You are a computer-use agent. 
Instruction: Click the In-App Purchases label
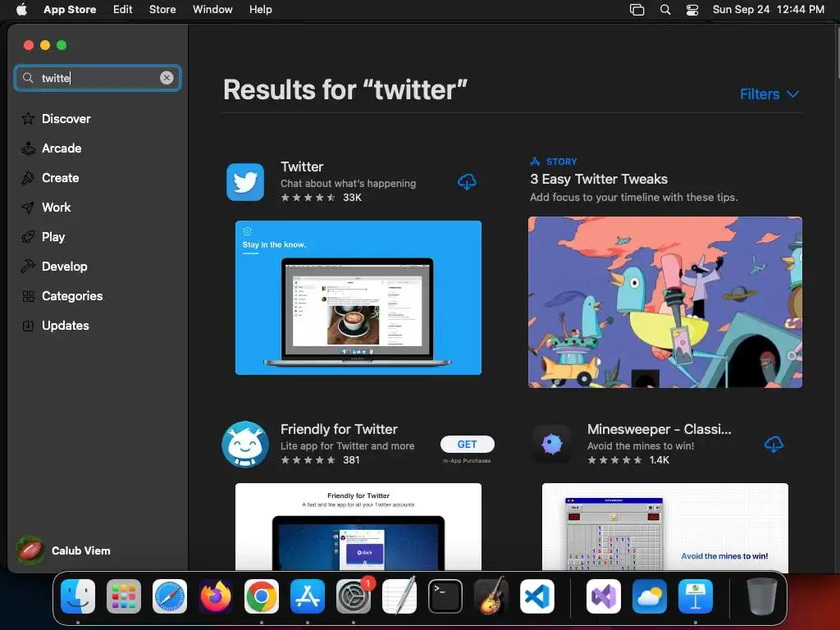click(467, 461)
